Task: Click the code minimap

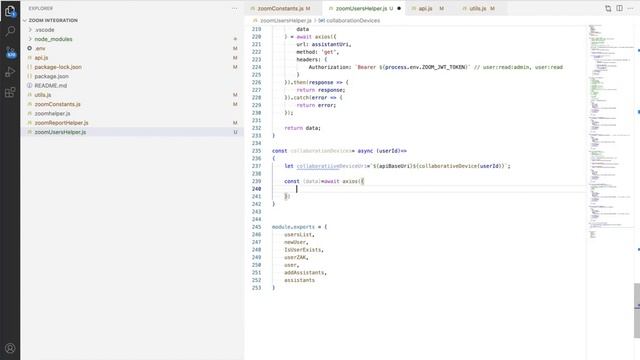Action: pos(610,131)
